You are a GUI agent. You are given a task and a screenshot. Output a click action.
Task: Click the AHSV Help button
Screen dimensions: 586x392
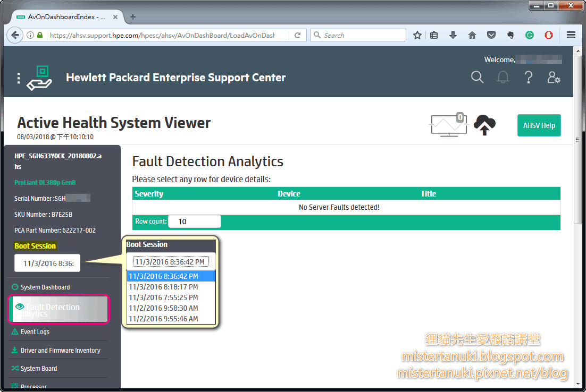(x=539, y=125)
